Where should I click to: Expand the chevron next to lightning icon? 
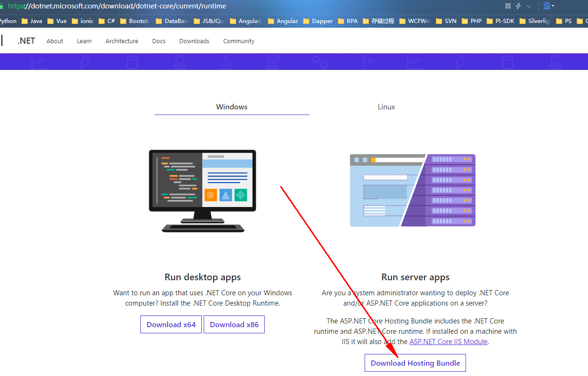[529, 6]
